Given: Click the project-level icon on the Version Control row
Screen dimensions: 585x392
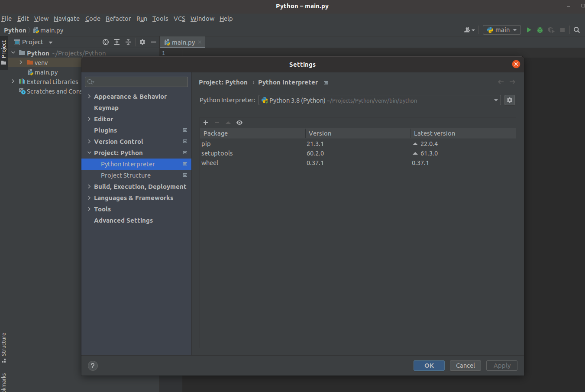Looking at the screenshot, I should [x=185, y=141].
